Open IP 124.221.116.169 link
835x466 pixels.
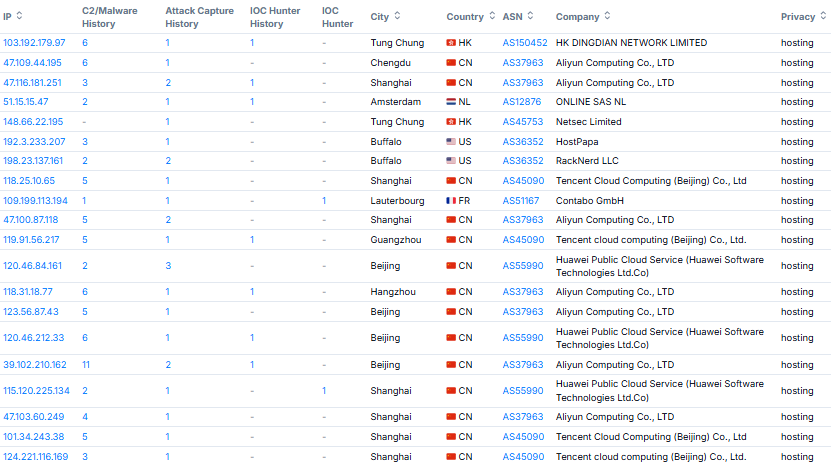36,457
